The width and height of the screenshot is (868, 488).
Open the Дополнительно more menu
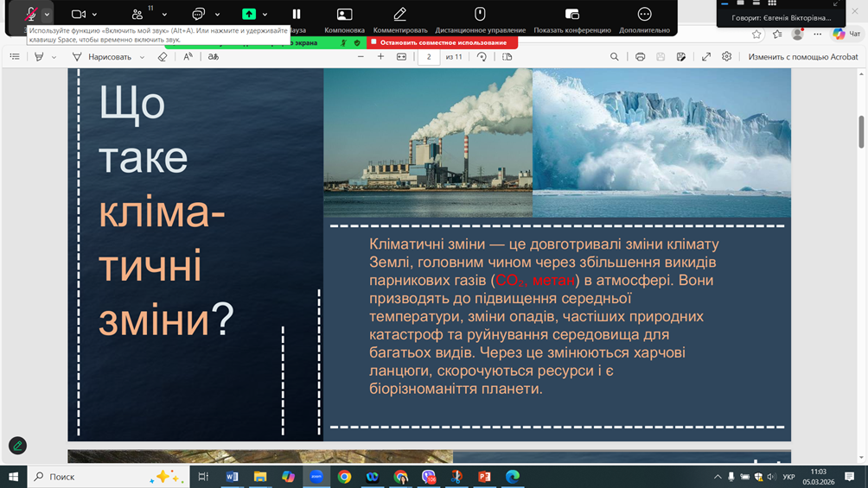(644, 14)
